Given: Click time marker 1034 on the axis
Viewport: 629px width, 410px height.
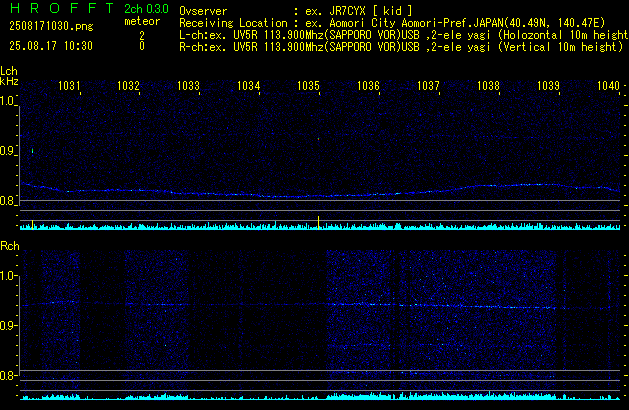Looking at the screenshot, I should pos(249,86).
